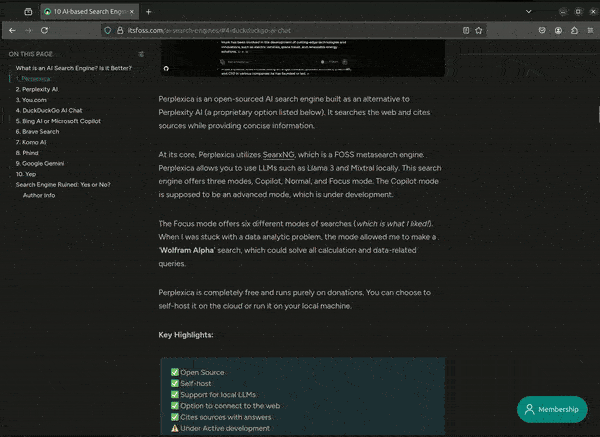
Task: Click the Key Highlights heading
Action: (x=186, y=335)
